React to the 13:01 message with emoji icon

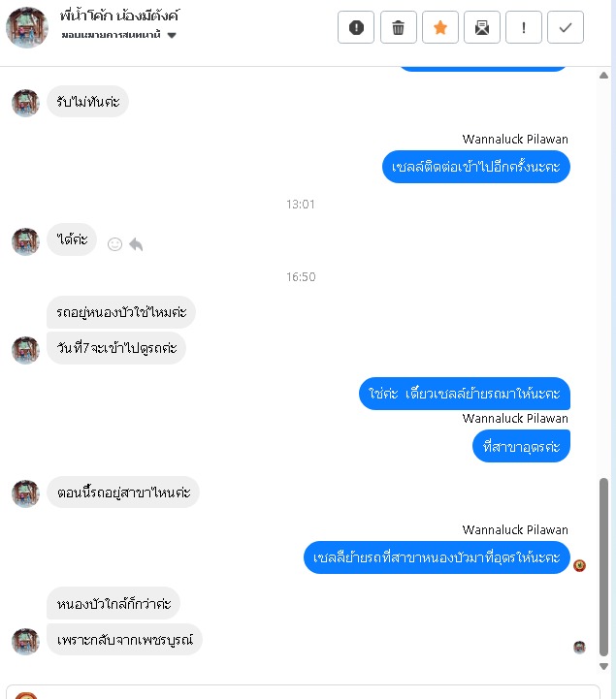click(114, 244)
